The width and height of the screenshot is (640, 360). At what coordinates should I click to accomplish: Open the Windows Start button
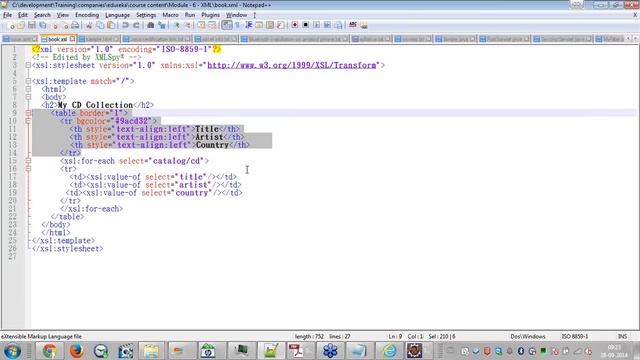click(x=12, y=351)
